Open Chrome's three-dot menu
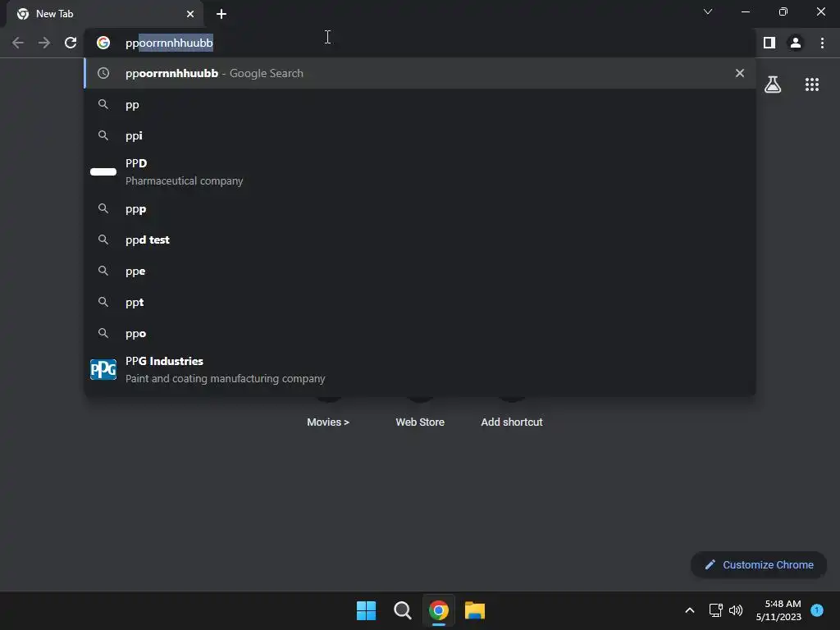 click(x=822, y=43)
